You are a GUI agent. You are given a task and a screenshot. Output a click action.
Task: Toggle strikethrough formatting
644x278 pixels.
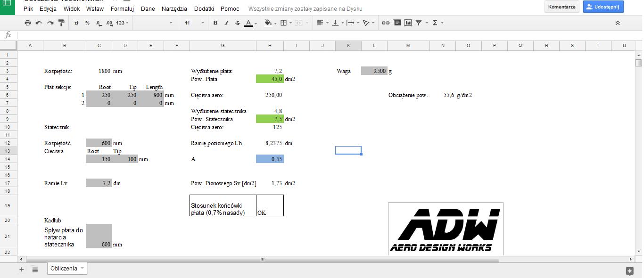click(x=237, y=23)
